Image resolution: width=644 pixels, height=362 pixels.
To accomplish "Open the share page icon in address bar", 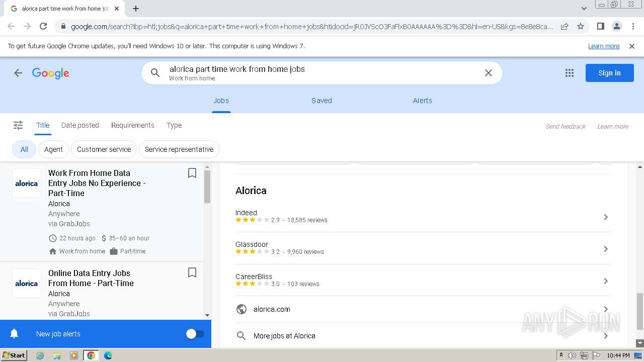I will (565, 26).
